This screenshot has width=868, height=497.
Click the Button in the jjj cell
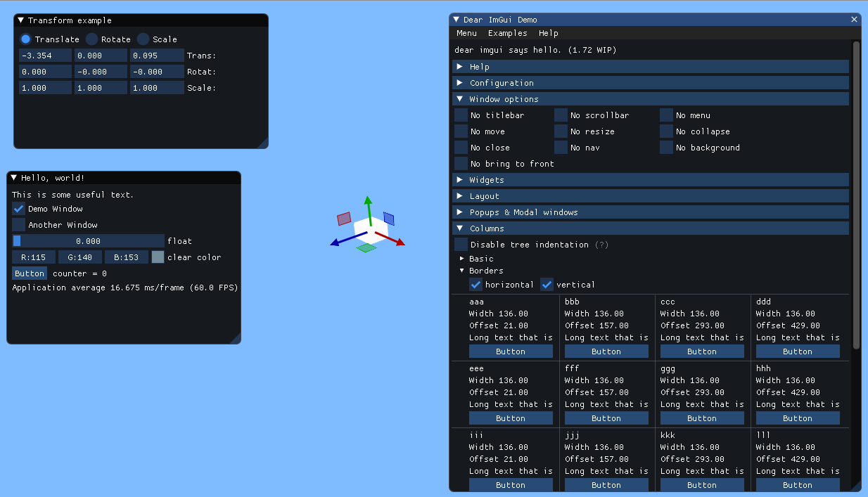(606, 485)
